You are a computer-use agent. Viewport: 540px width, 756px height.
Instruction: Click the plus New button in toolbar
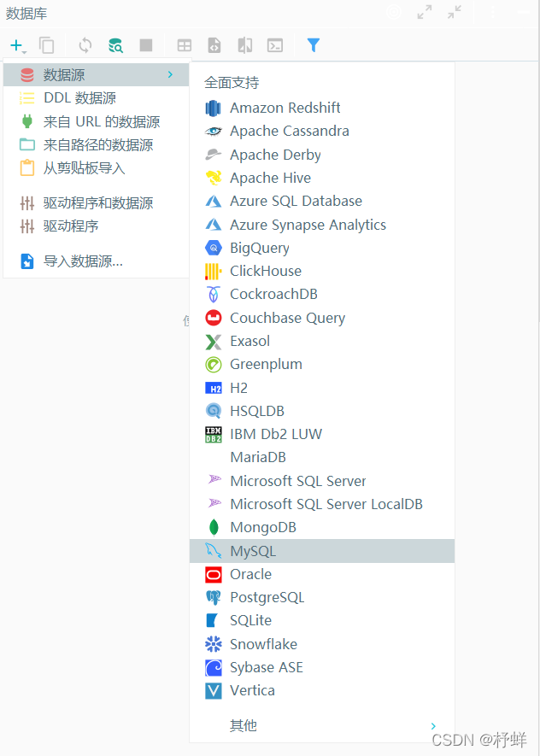click(x=18, y=46)
